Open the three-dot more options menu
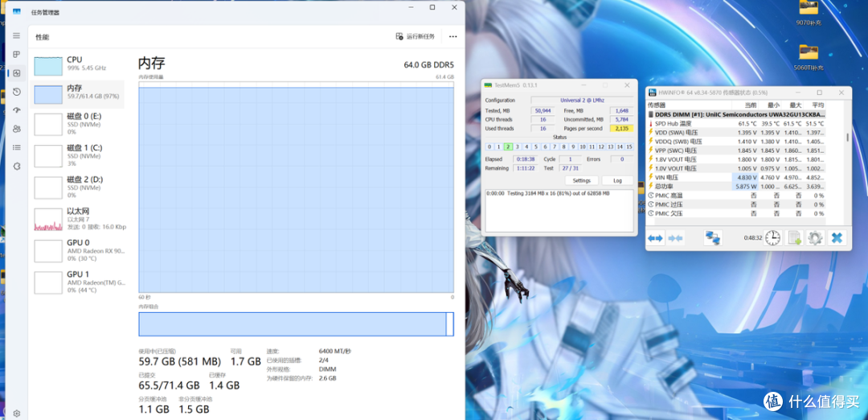The height and width of the screenshot is (420, 868). 452,36
